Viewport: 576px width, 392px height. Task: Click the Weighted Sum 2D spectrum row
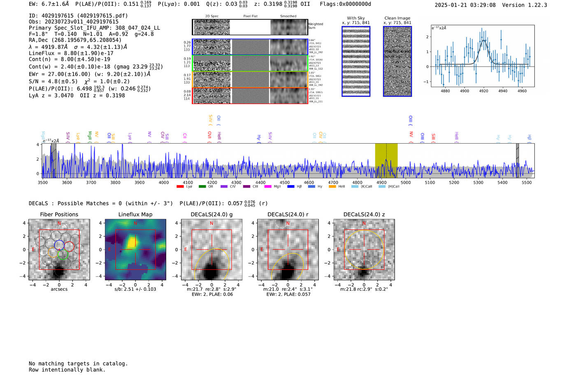click(x=250, y=27)
